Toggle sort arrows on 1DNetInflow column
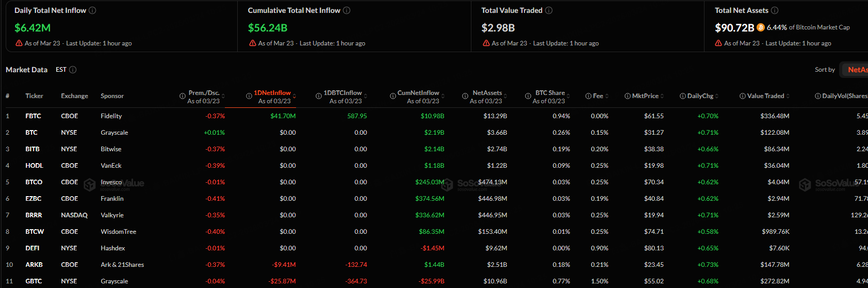Image resolution: width=868 pixels, height=288 pixels. (x=294, y=96)
